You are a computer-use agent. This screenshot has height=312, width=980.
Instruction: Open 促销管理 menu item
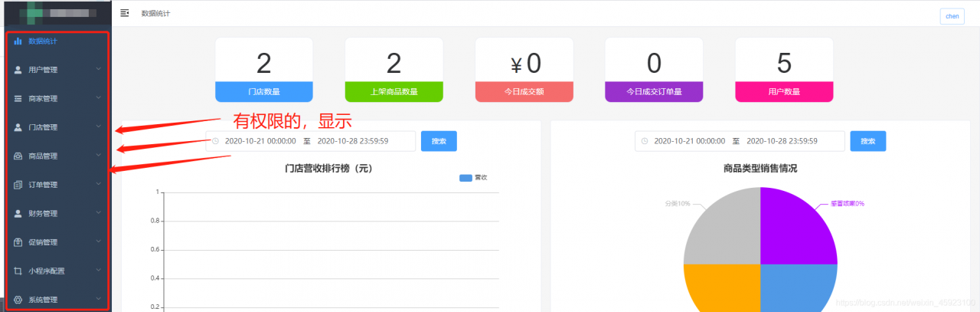(x=57, y=242)
